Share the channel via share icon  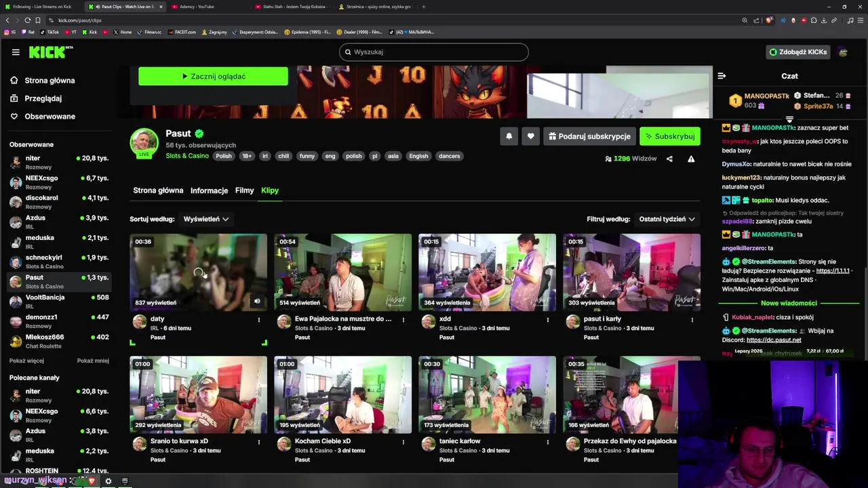(669, 159)
